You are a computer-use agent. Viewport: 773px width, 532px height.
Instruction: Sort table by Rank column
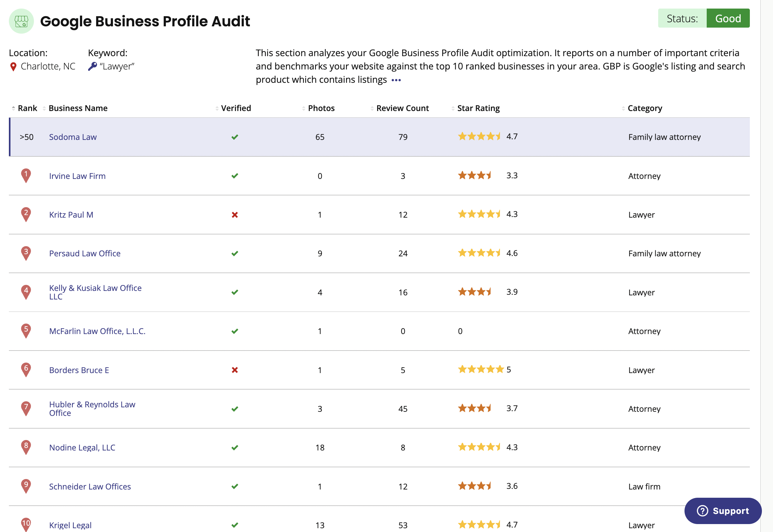click(24, 108)
